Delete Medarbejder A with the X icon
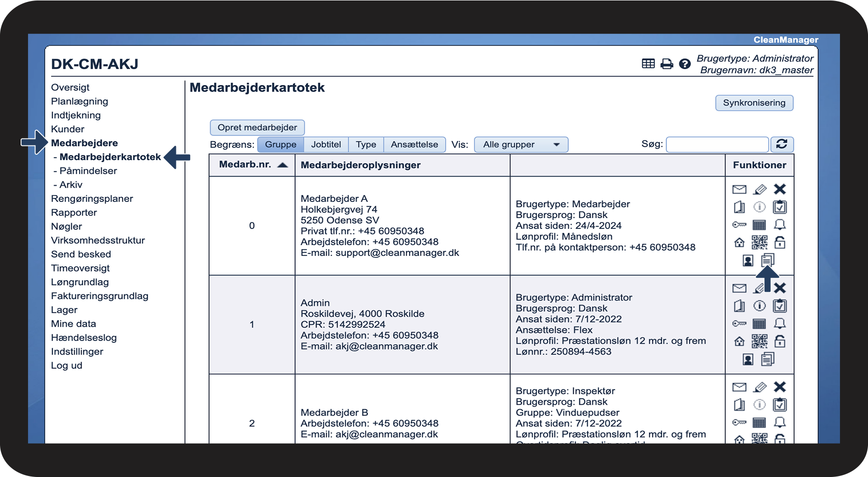Screen dimensions: 868x477 [x=780, y=189]
